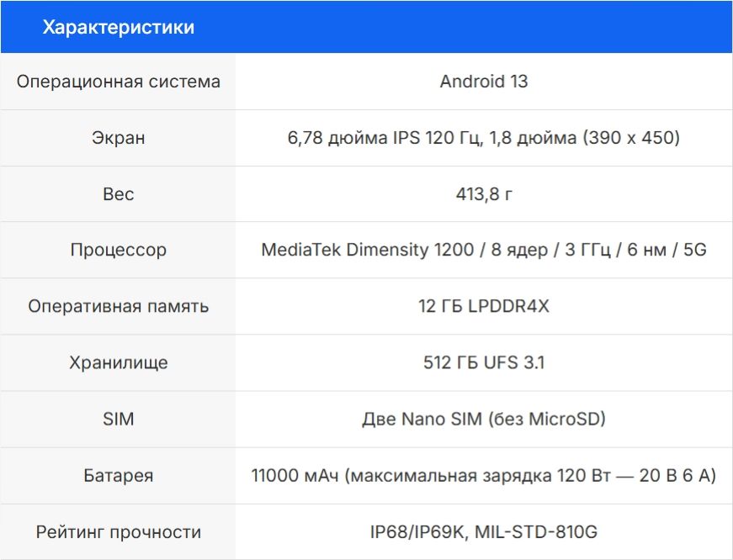Image resolution: width=733 pixels, height=560 pixels.
Task: Select the "Вес" row label
Action: tap(119, 194)
